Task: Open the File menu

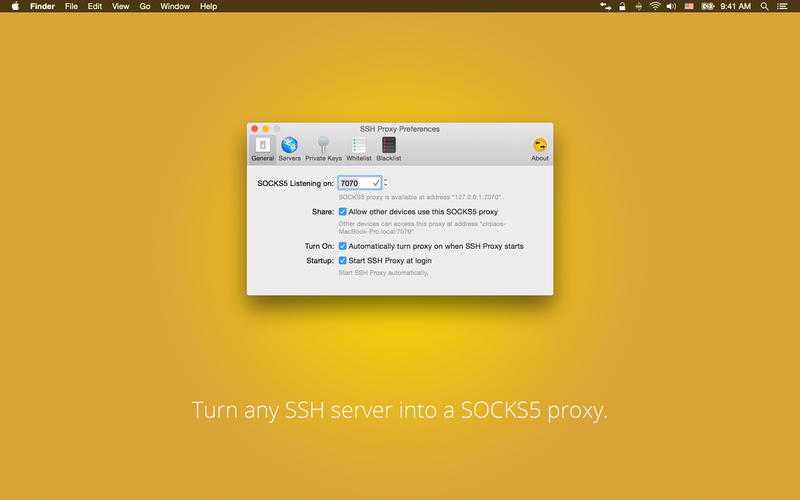Action: coord(71,6)
